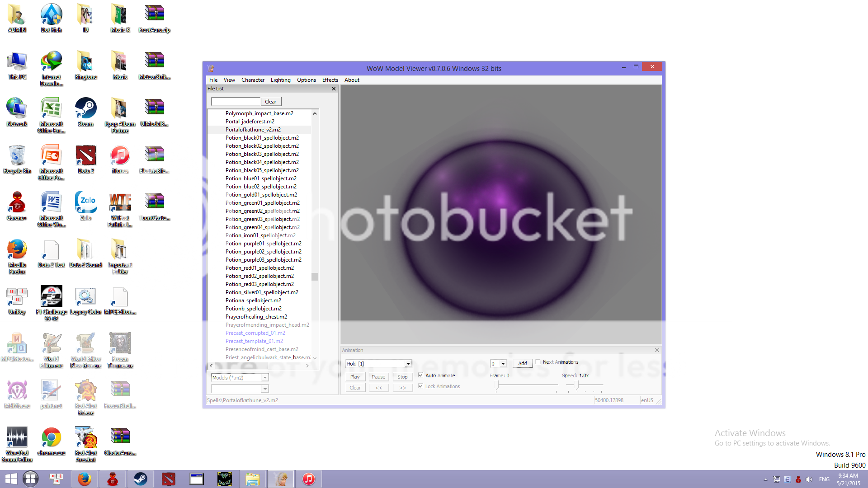This screenshot has width=868, height=488.
Task: Enable the Next Animations checkbox
Action: tap(538, 361)
